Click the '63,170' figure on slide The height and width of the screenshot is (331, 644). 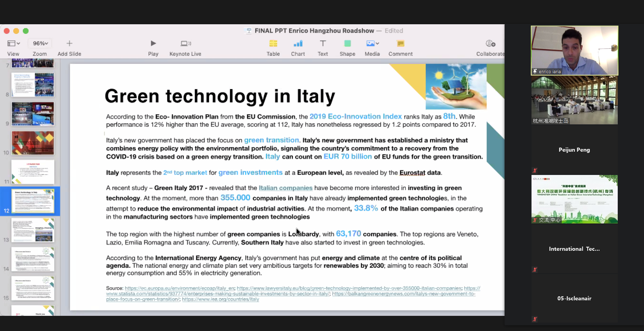pyautogui.click(x=348, y=234)
